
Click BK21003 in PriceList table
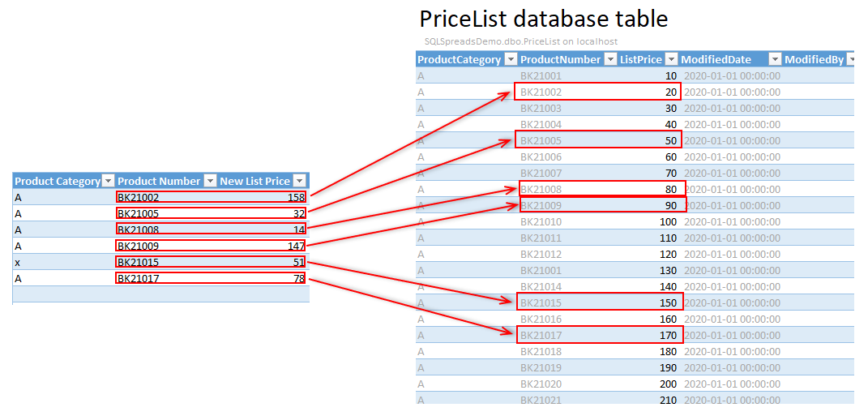pos(541,108)
